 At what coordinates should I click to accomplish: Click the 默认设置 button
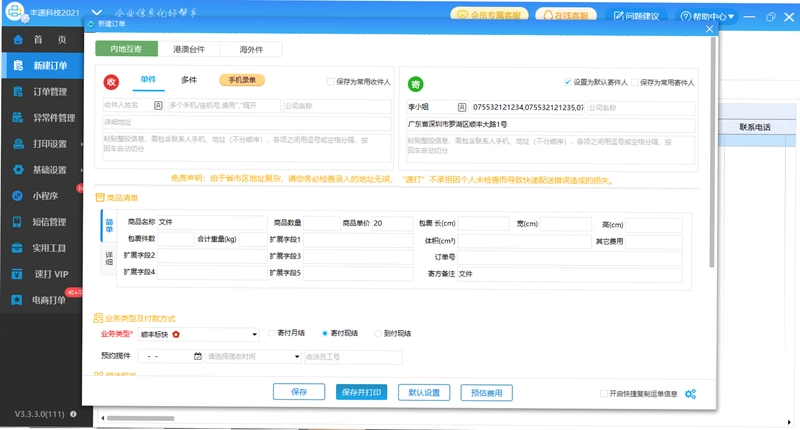click(x=424, y=392)
